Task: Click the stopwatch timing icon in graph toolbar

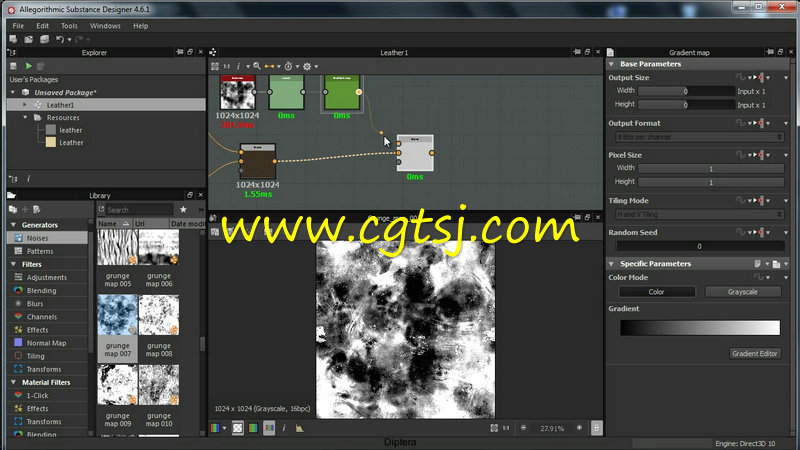Action: pos(288,66)
